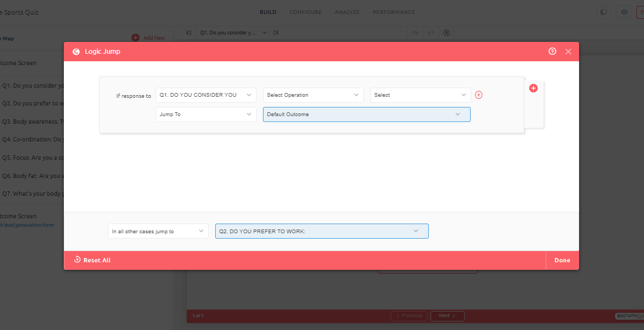This screenshot has height=330, width=644.
Task: Click the undo arrow icon
Action: pyautogui.click(x=415, y=33)
